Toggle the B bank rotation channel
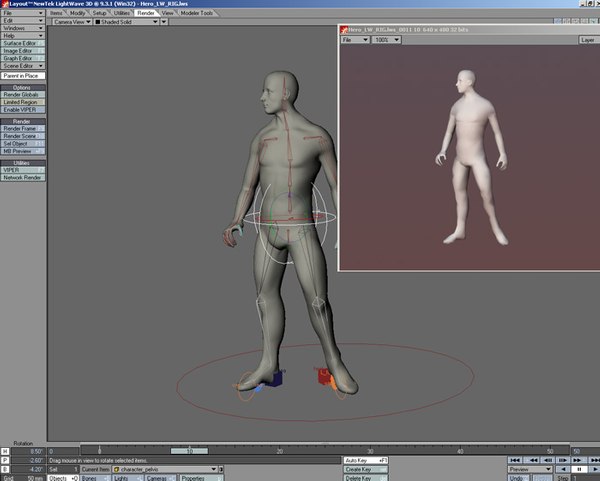The width and height of the screenshot is (600, 481). tap(5, 470)
